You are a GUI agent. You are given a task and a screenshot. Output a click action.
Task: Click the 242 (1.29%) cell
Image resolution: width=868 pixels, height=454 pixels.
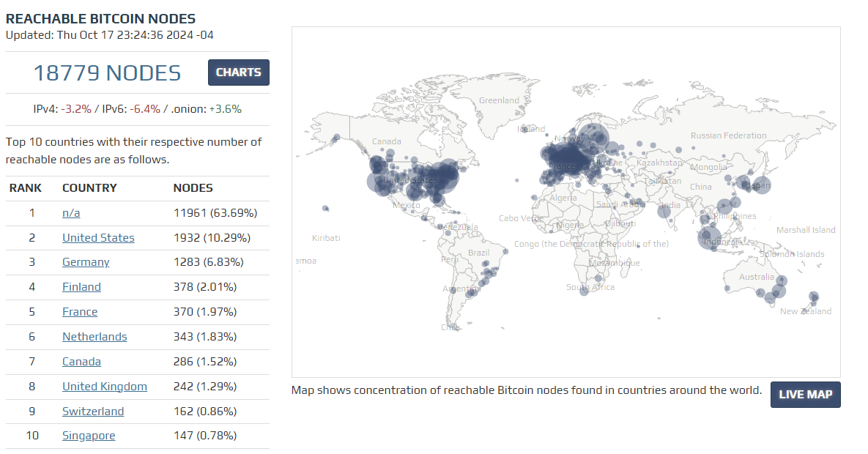tap(205, 387)
